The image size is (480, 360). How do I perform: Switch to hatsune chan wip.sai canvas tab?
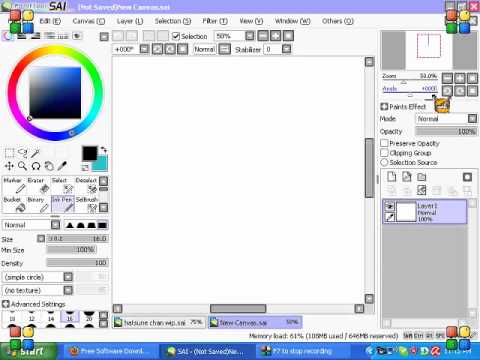(x=159, y=322)
